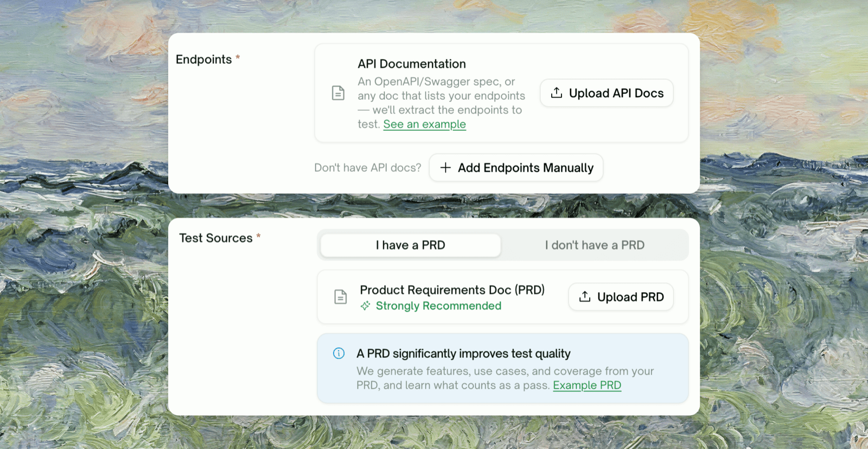Click the Strongly Recommended text
868x449 pixels.
438,306
